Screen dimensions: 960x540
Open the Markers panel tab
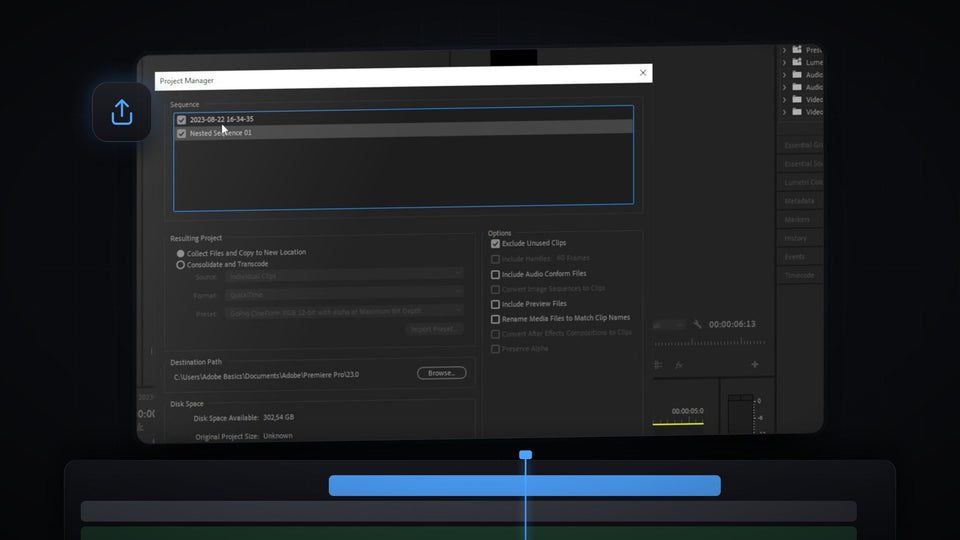point(797,219)
